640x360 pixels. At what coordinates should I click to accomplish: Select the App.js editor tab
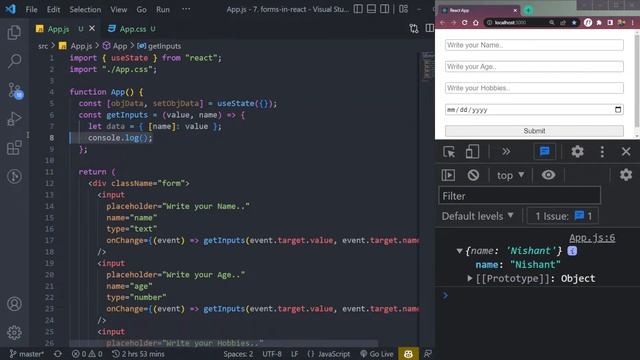click(58, 29)
